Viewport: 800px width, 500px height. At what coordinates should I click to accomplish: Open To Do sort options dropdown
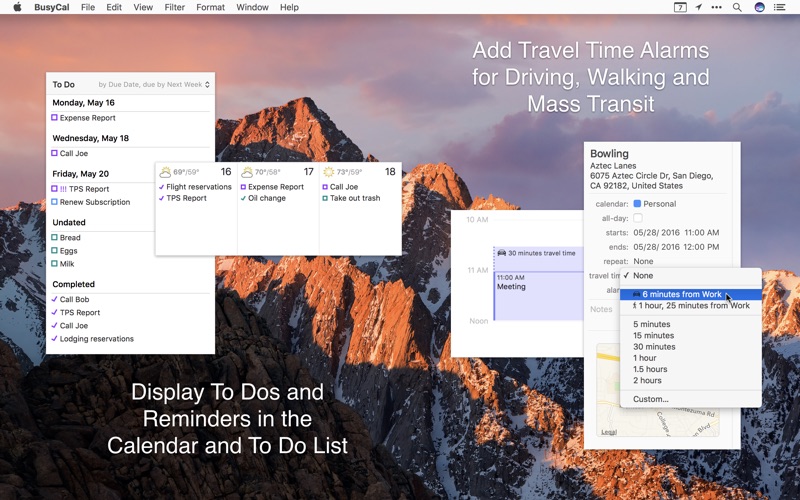tap(154, 85)
